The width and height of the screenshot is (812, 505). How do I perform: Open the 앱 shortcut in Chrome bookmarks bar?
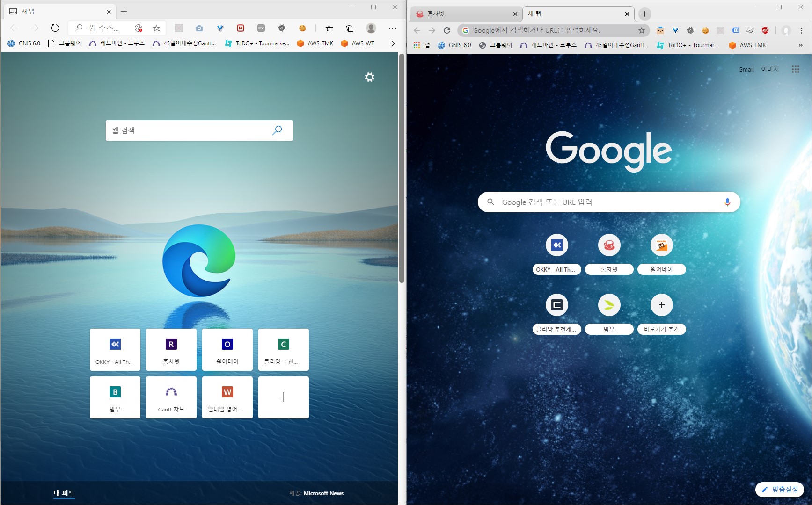[422, 45]
